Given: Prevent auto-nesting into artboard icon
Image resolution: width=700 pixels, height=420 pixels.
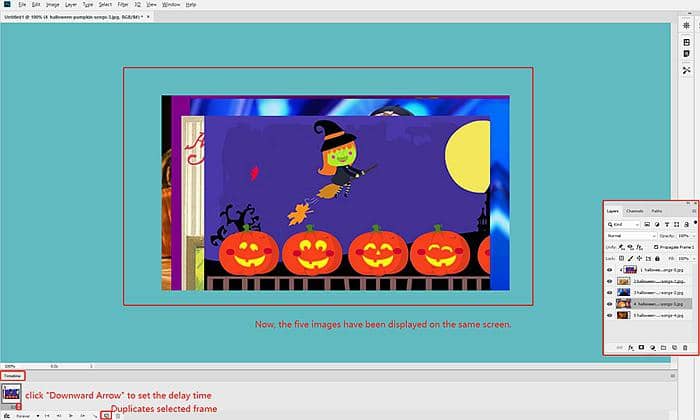Looking at the screenshot, I should coord(648,259).
